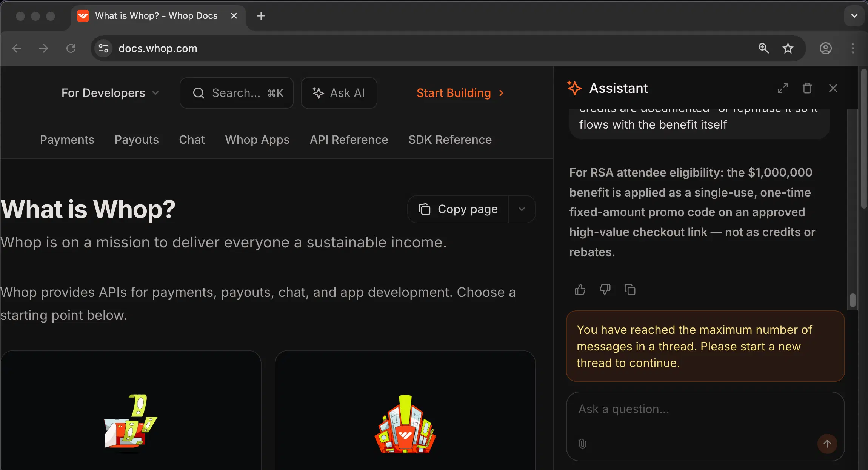This screenshot has width=868, height=470.
Task: Click the browser forward arrow
Action: click(x=44, y=48)
